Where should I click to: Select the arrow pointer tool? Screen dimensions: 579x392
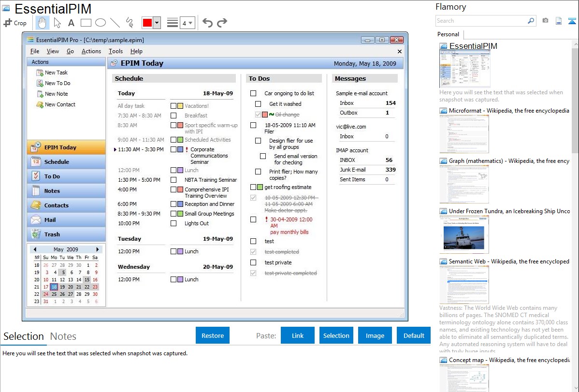[57, 23]
